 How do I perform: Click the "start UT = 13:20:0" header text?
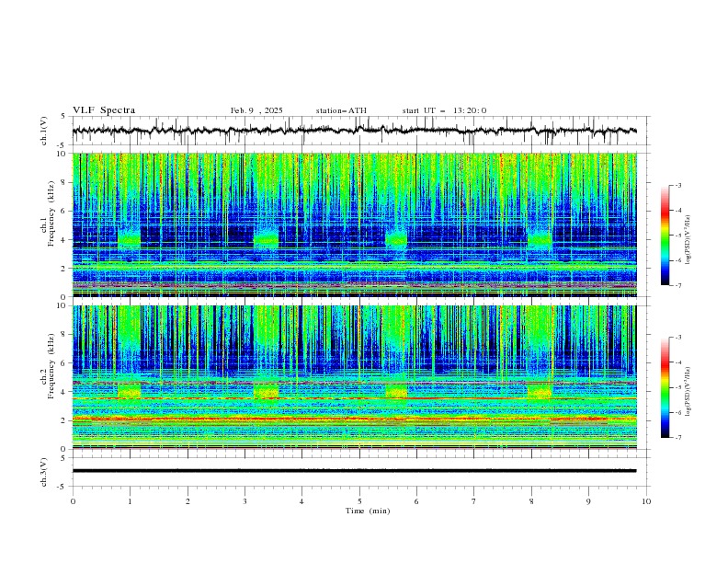[x=444, y=110]
